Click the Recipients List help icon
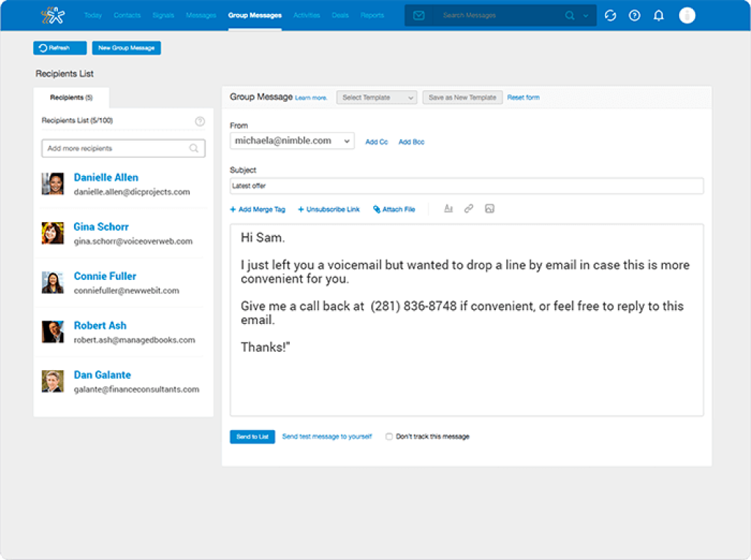This screenshot has height=560, width=751. pos(199,121)
